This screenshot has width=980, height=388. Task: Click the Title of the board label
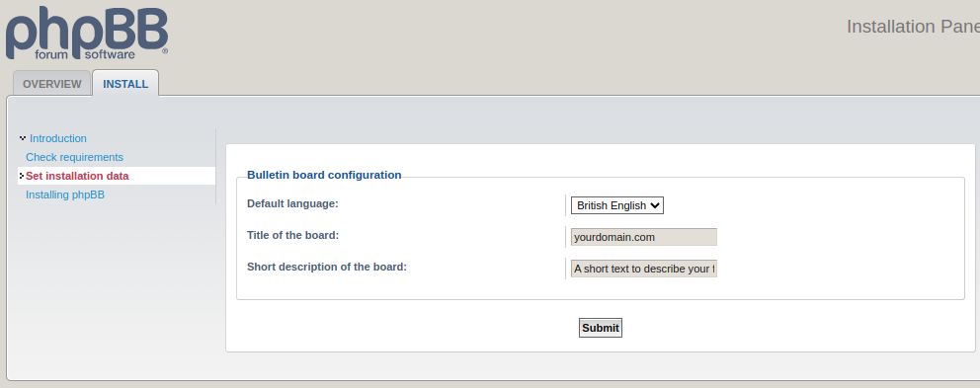coord(293,235)
